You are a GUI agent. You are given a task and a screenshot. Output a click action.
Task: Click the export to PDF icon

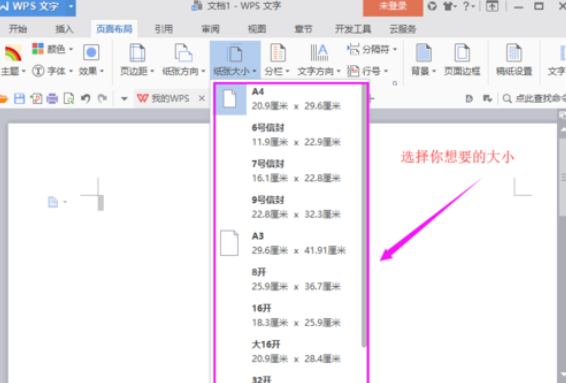pos(36,98)
